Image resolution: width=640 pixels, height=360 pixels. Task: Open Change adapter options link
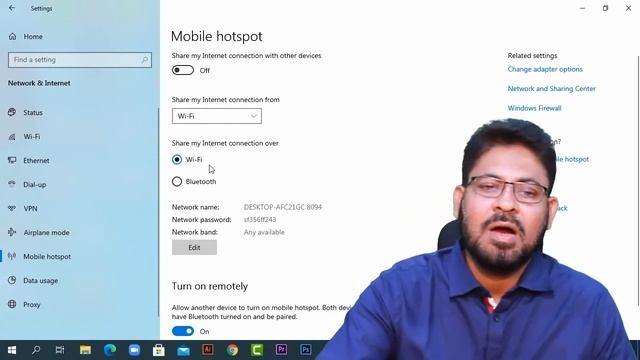(545, 69)
